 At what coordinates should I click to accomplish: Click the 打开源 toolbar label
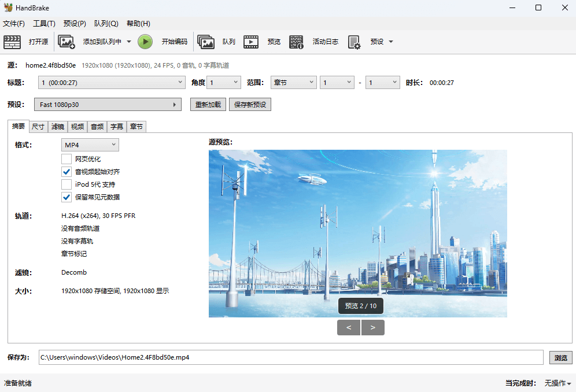coord(39,42)
